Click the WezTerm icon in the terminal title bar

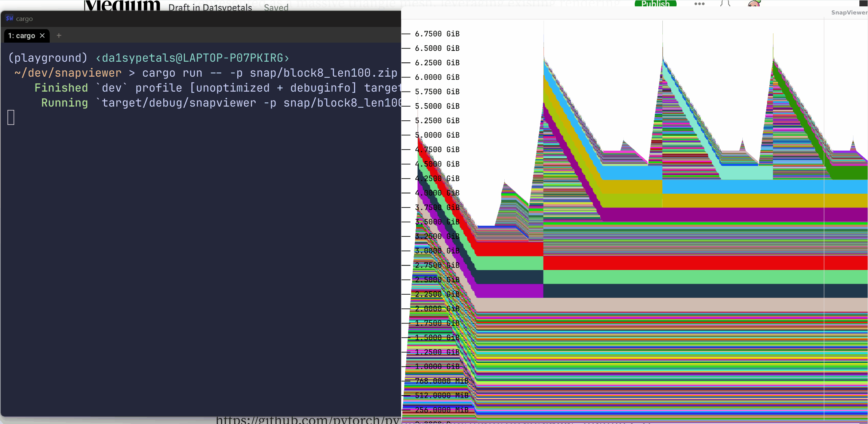pyautogui.click(x=9, y=18)
